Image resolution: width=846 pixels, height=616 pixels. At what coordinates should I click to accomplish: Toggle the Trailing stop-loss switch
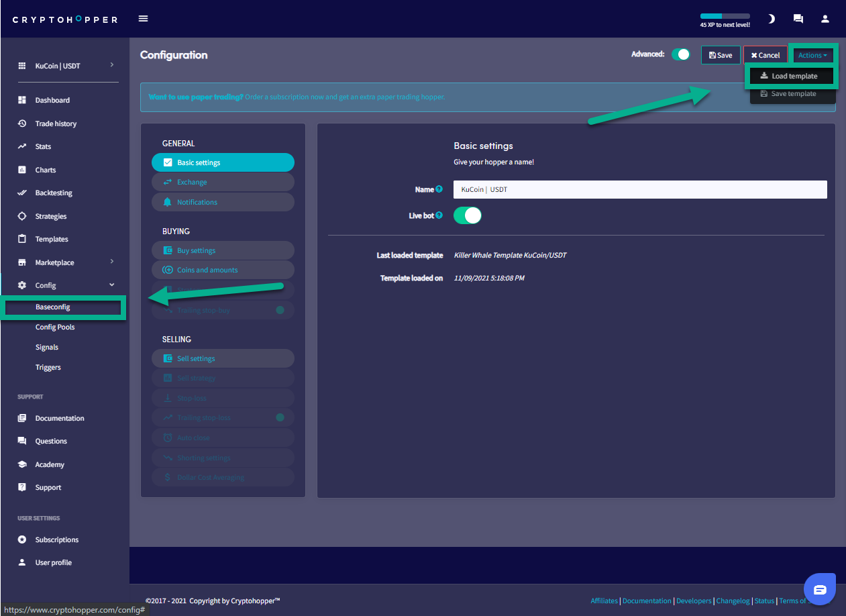click(x=280, y=417)
